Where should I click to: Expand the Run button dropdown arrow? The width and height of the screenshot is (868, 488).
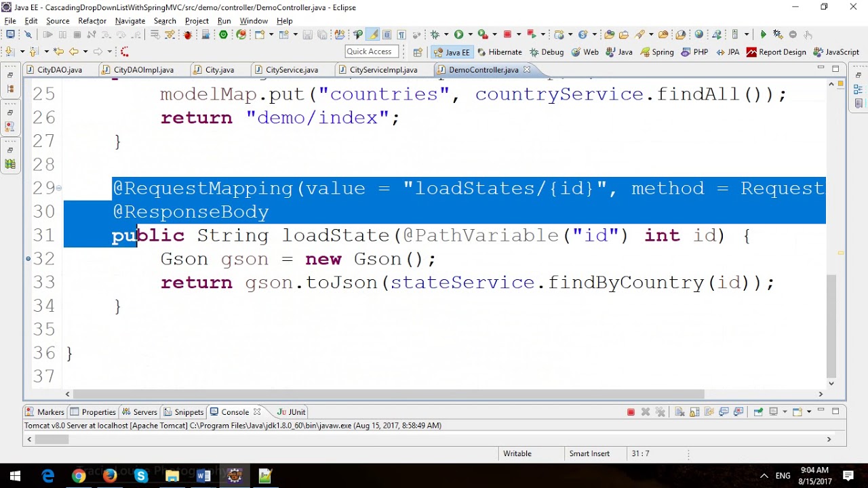470,35
